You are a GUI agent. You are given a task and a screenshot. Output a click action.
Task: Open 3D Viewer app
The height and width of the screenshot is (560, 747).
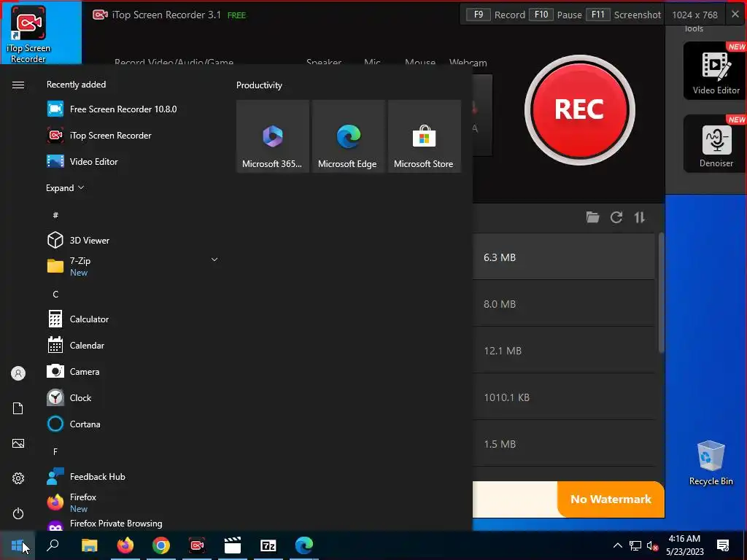tap(133, 240)
